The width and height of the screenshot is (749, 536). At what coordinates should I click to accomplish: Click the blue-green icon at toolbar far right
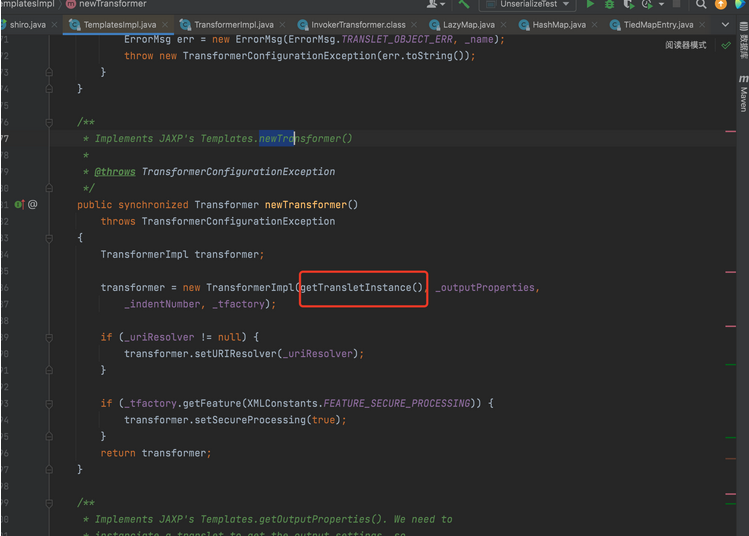(x=740, y=4)
